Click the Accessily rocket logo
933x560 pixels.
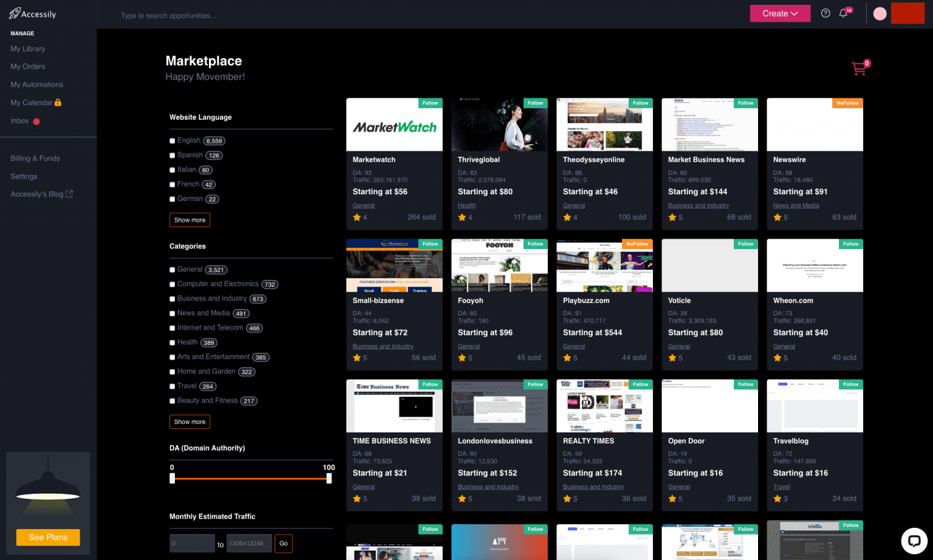click(x=15, y=13)
